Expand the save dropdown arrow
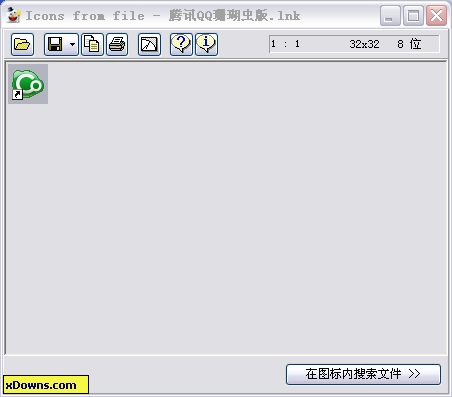The width and height of the screenshot is (452, 397). coord(72,44)
